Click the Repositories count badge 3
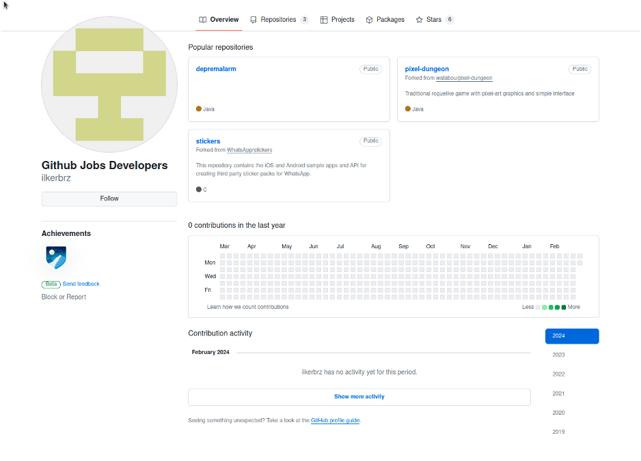 tap(305, 19)
